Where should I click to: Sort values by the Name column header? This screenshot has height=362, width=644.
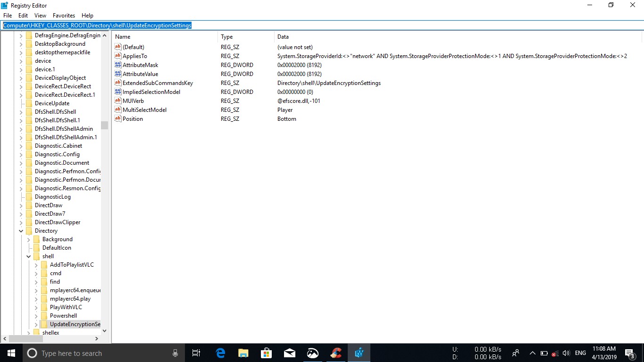coord(165,37)
